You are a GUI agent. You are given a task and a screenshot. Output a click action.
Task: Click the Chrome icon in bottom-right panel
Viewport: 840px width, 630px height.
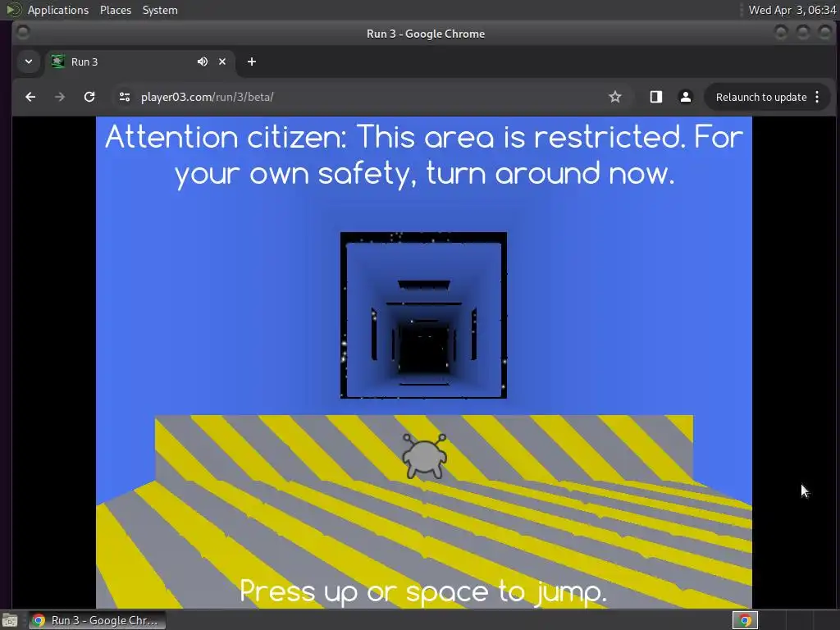coord(745,620)
